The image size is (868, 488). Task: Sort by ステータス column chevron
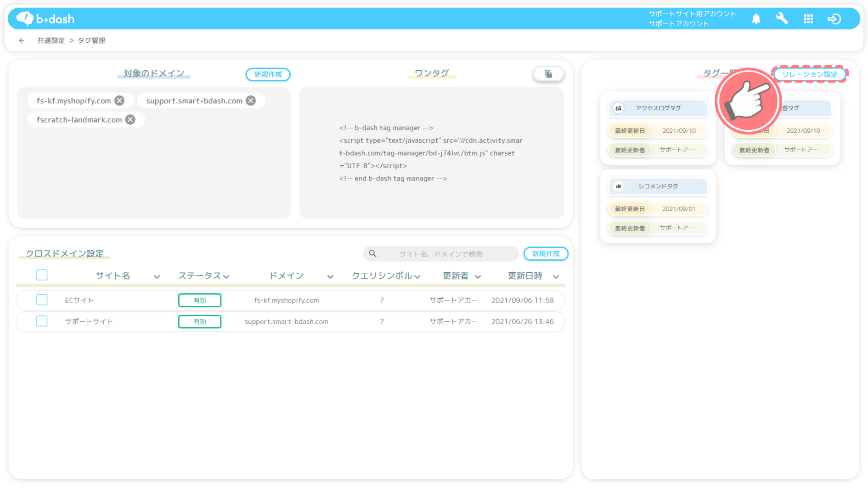click(x=226, y=276)
